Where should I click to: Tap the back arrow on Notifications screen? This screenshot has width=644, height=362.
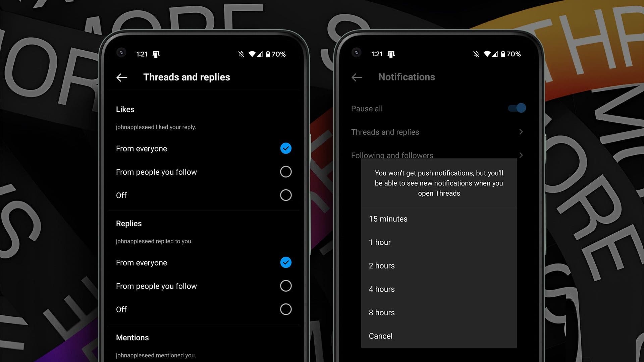click(x=357, y=77)
